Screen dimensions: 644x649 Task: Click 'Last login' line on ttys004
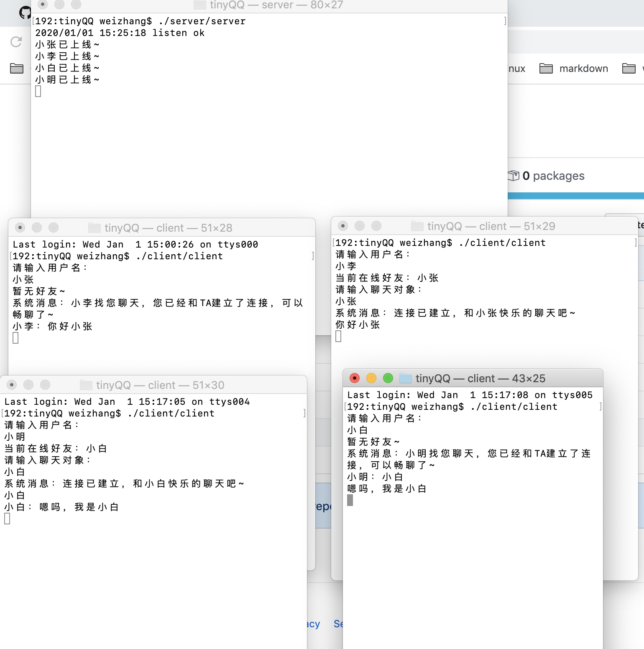(x=127, y=402)
